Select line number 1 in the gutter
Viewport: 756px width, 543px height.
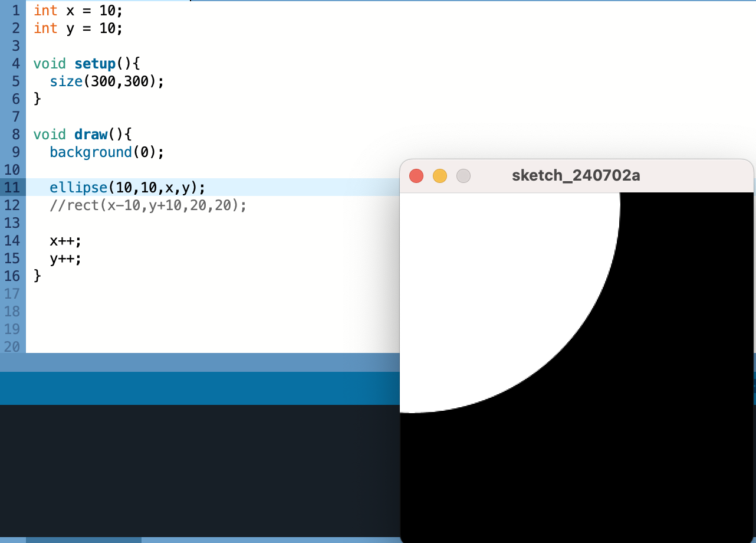click(15, 11)
